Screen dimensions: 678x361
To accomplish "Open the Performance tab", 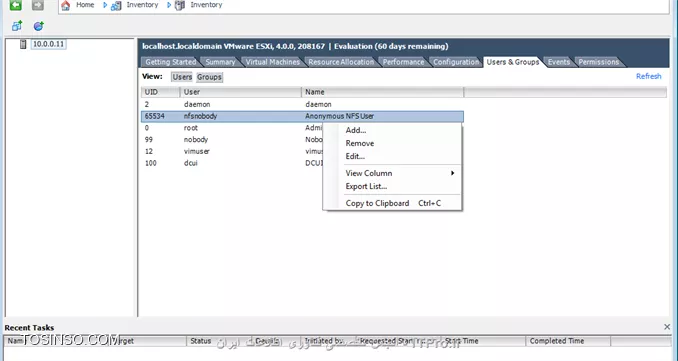I will click(x=403, y=62).
